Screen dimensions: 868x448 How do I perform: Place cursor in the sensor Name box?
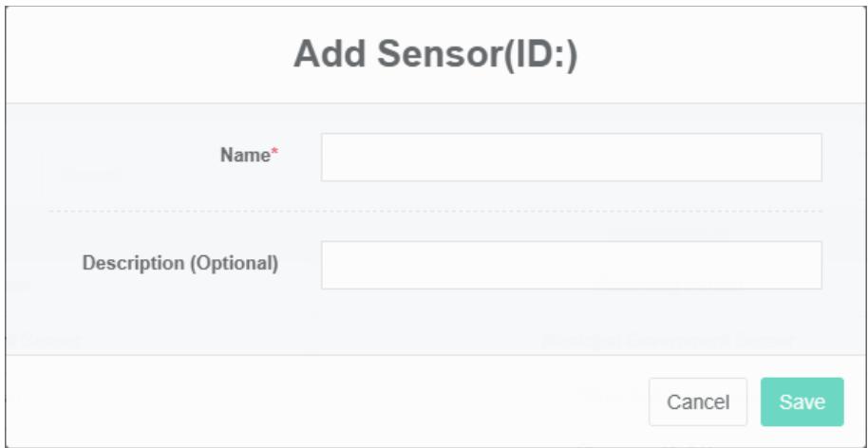(x=571, y=157)
